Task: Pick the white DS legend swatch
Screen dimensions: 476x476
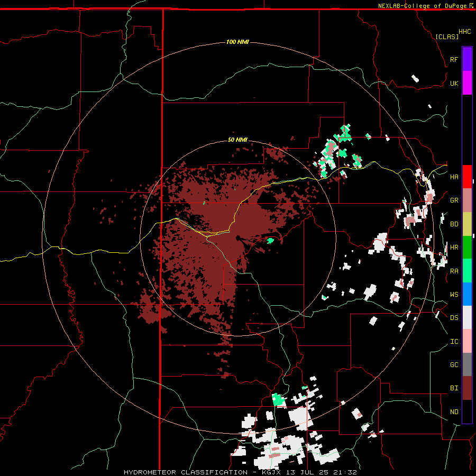Action: pos(467,317)
